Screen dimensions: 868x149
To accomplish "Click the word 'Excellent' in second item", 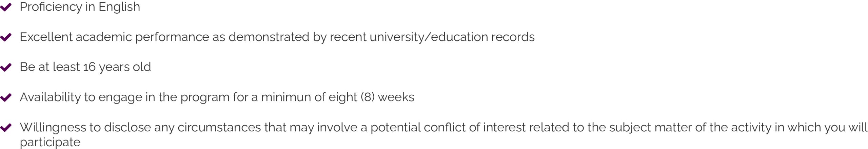I will (46, 37).
